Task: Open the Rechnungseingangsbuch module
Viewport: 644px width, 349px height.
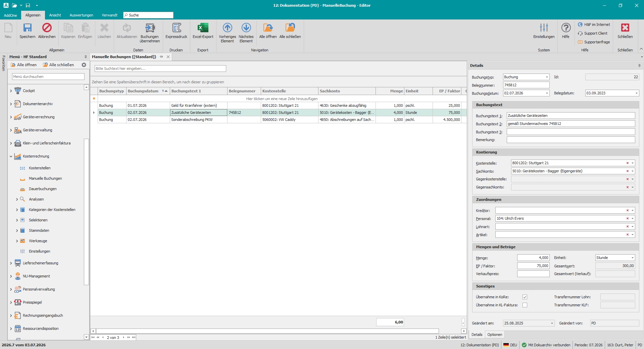Action: [x=43, y=315]
